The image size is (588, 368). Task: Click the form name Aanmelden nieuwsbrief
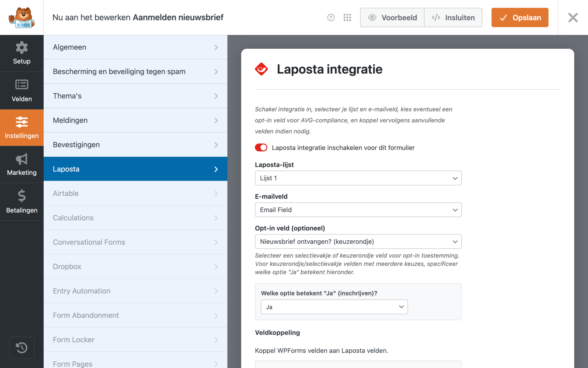(178, 18)
